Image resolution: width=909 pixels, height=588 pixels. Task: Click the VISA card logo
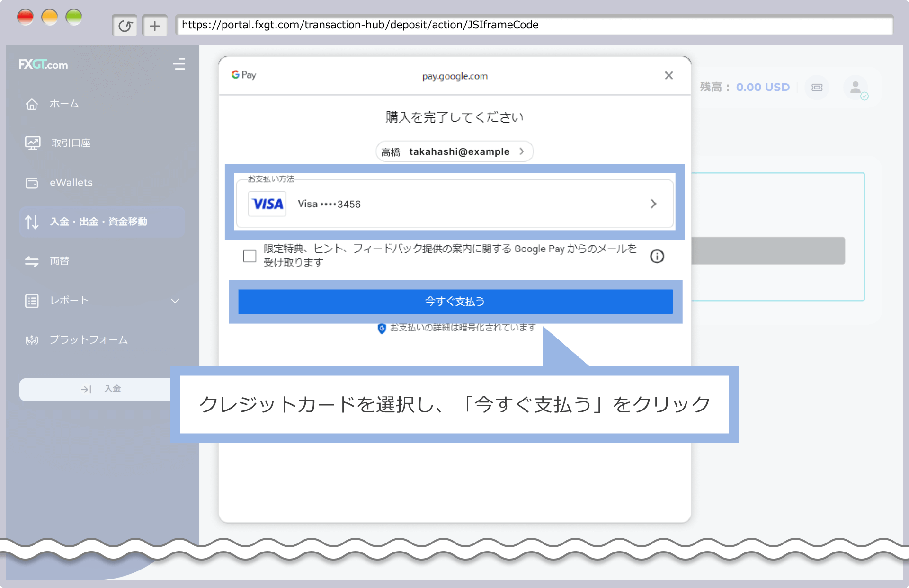click(267, 204)
